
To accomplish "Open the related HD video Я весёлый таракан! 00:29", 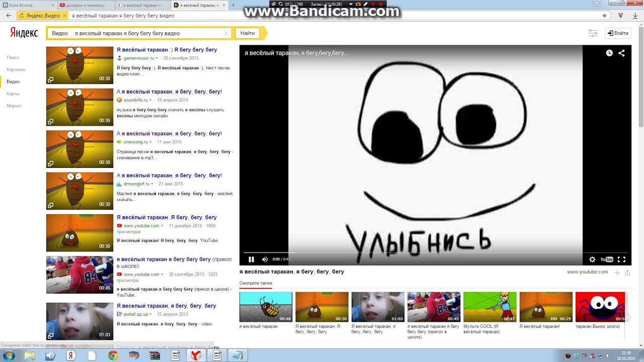I will click(546, 307).
